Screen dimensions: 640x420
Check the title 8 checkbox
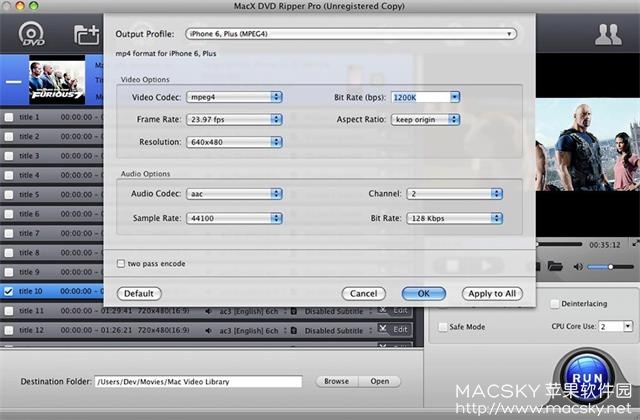[x=9, y=253]
